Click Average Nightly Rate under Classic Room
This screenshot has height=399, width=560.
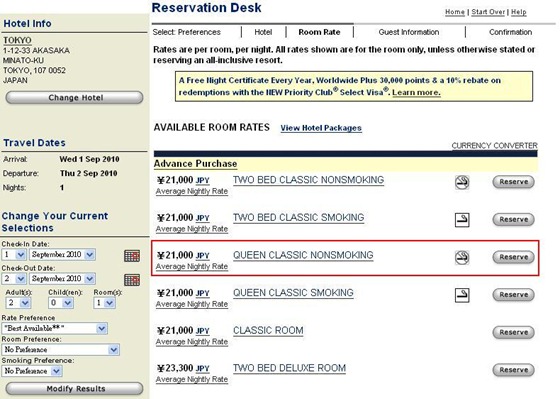[x=192, y=342]
